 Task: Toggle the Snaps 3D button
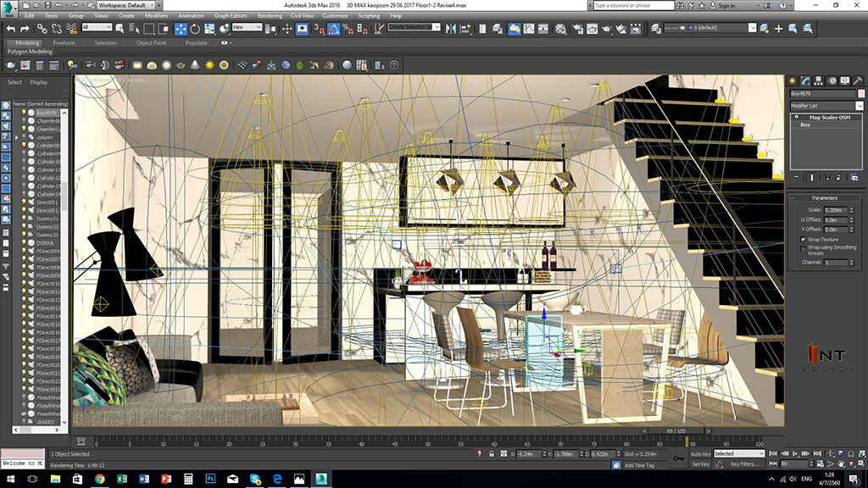pos(320,29)
